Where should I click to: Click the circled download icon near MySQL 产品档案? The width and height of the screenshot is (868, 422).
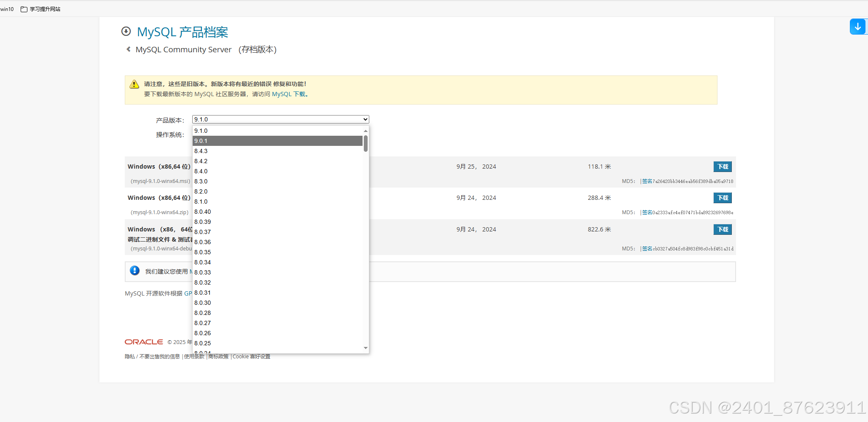pos(126,31)
